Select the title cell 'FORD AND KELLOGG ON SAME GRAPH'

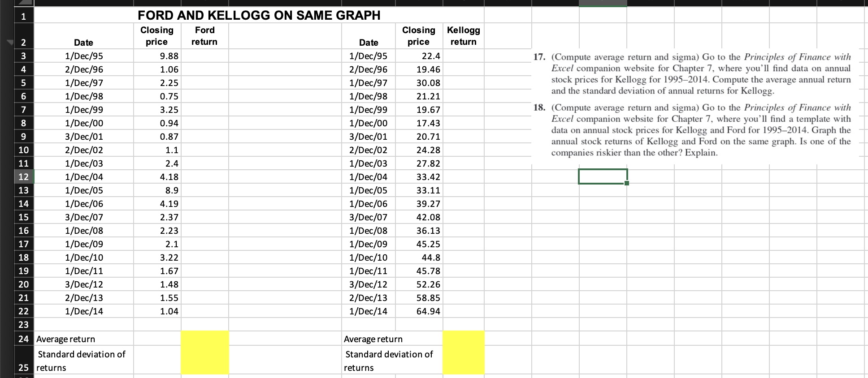[259, 15]
